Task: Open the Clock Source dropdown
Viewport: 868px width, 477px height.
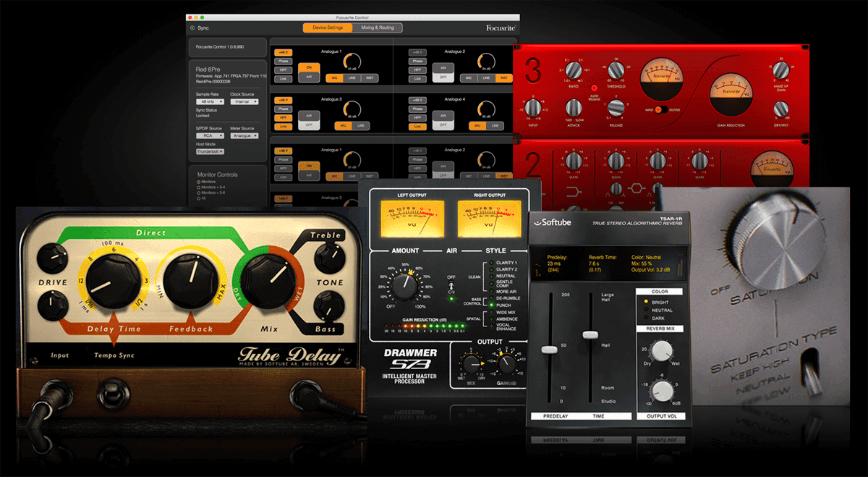Action: [244, 102]
